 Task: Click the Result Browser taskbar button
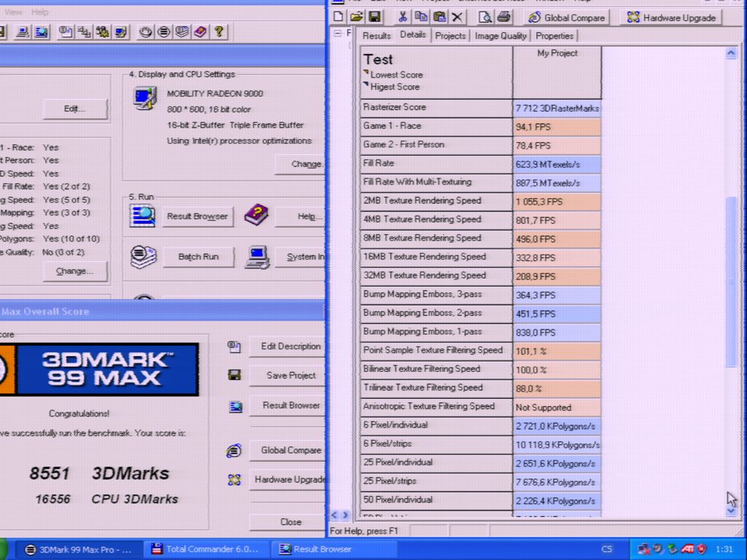click(x=333, y=549)
